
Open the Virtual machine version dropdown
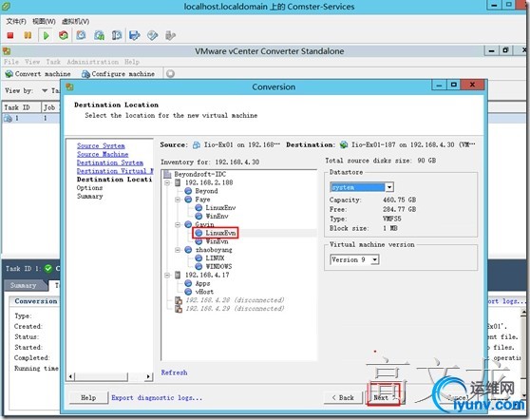(374, 259)
